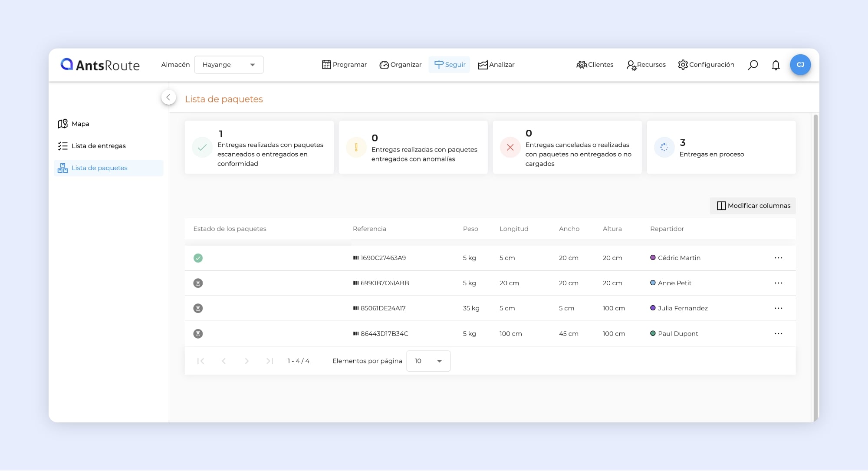Click Julia Fernandez purple color dot

(653, 308)
